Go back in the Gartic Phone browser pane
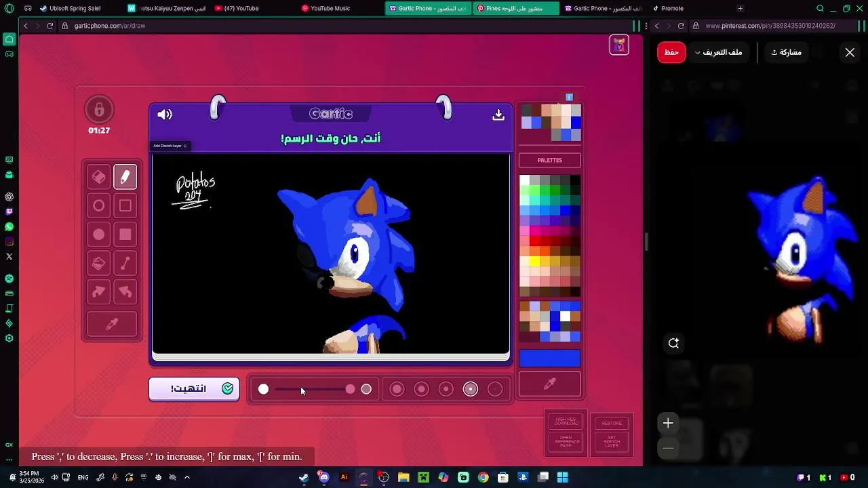Image resolution: width=868 pixels, height=488 pixels. (26, 26)
